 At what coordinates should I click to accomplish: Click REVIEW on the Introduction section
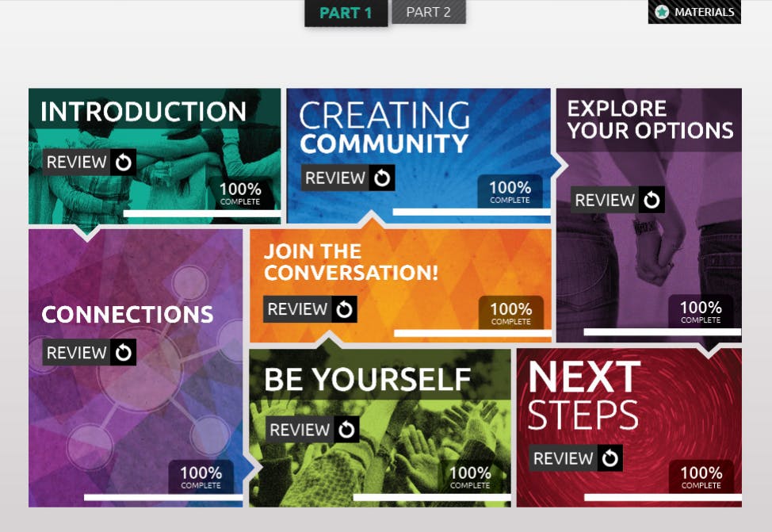point(77,162)
